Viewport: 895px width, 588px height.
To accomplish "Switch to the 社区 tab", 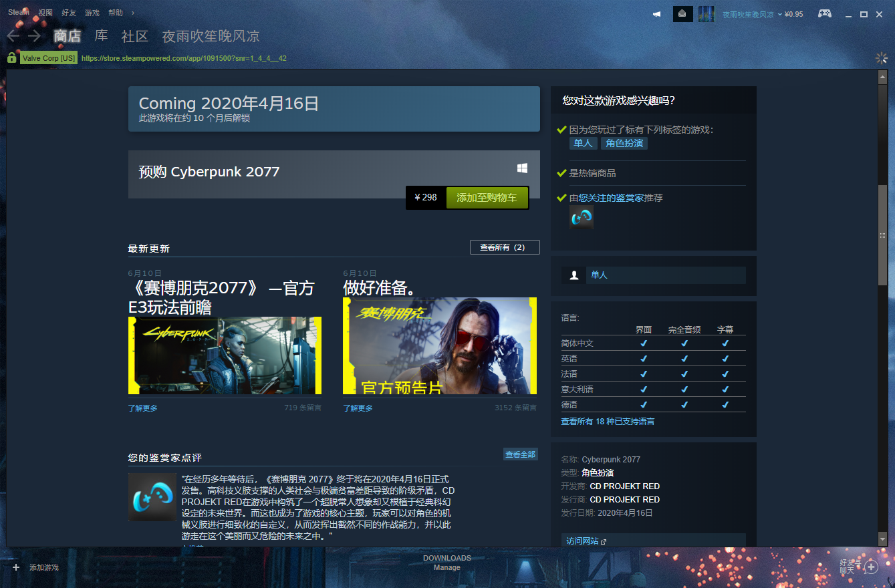I will (x=135, y=36).
